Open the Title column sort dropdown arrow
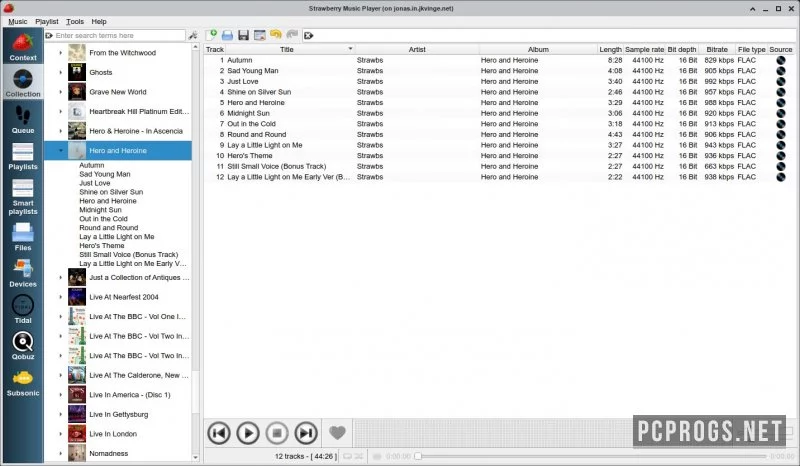Screen dimensions: 800x466 click(351, 49)
